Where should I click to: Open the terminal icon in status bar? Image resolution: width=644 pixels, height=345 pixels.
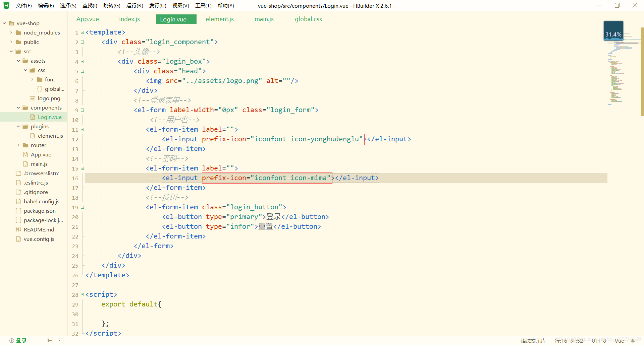[60, 341]
